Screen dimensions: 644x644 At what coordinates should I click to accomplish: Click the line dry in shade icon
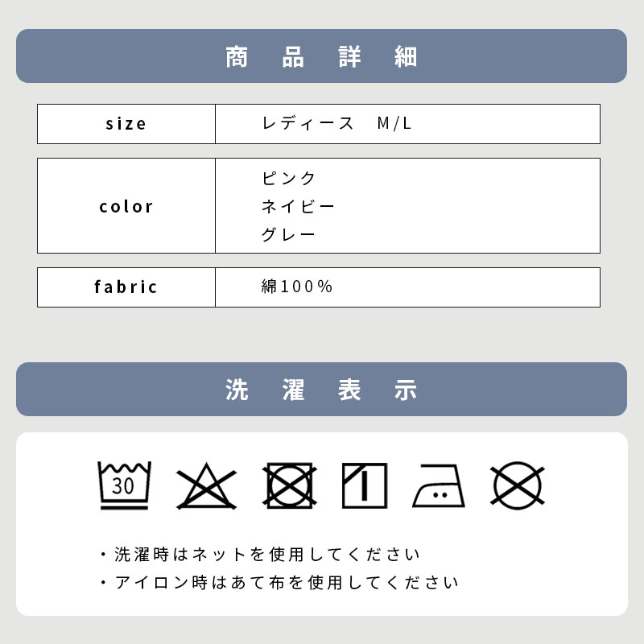(365, 486)
